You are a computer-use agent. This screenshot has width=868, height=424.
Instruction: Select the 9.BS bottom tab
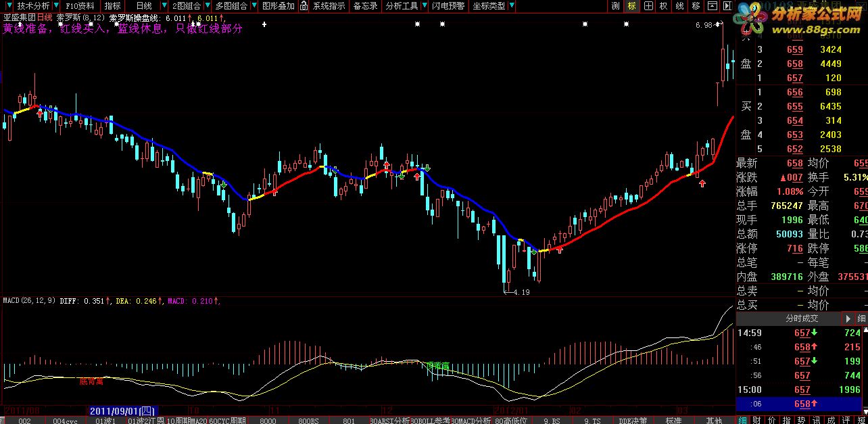click(552, 420)
